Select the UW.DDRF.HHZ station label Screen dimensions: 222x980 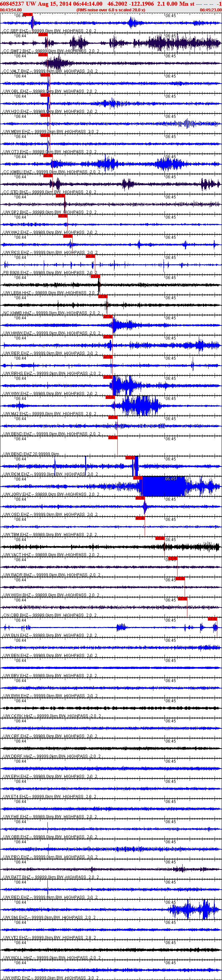(52, 757)
